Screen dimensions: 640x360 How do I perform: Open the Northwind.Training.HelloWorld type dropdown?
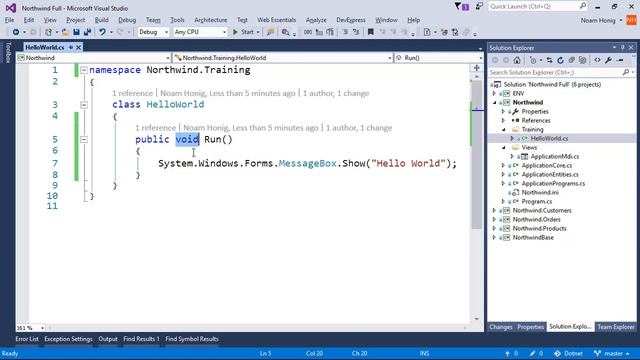[282, 58]
